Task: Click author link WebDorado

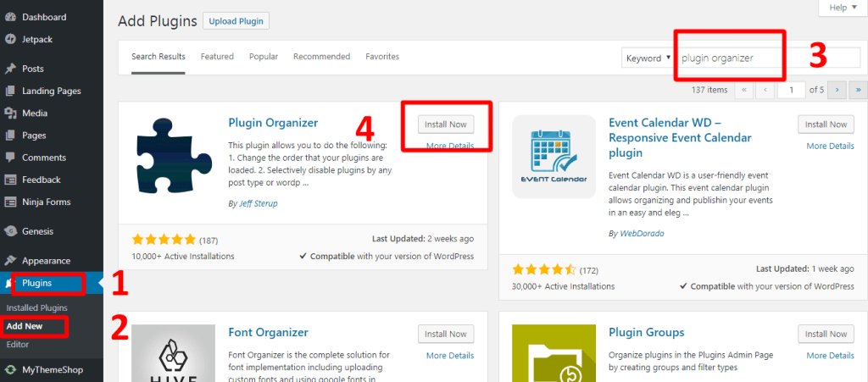Action: click(x=642, y=233)
